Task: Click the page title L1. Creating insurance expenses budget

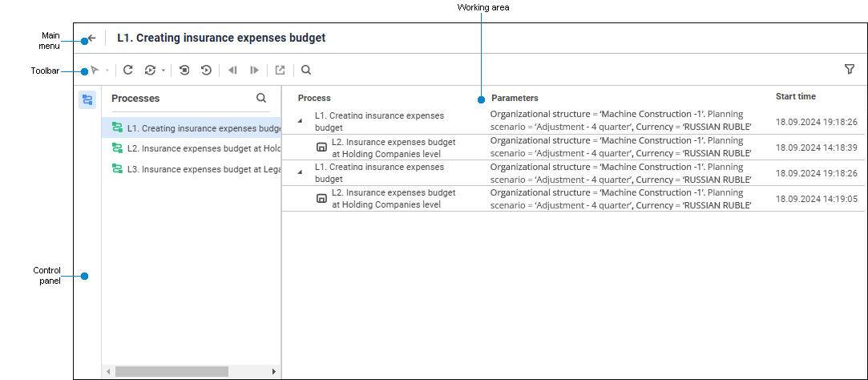Action: coord(221,38)
